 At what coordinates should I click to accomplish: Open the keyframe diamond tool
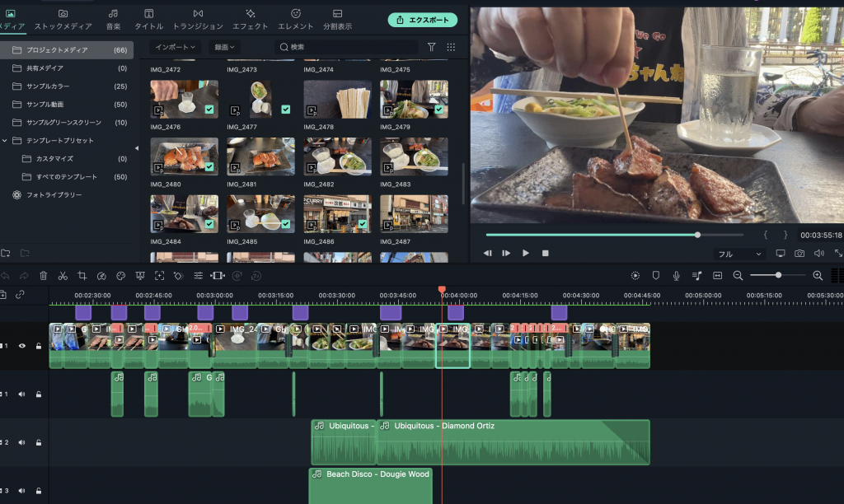[x=179, y=276]
